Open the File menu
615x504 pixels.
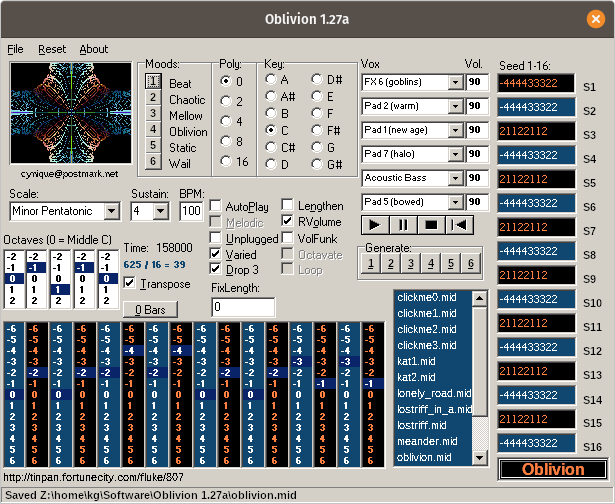(15, 49)
